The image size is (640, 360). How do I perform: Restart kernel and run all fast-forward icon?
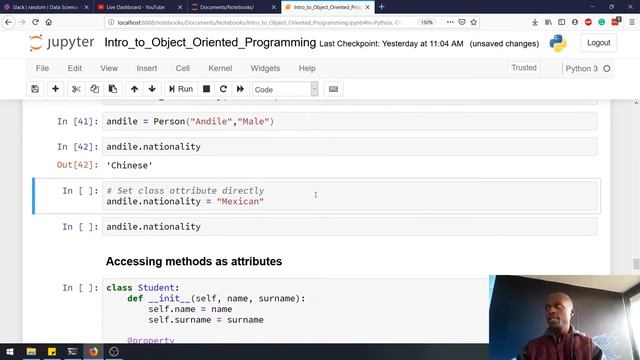(x=240, y=89)
